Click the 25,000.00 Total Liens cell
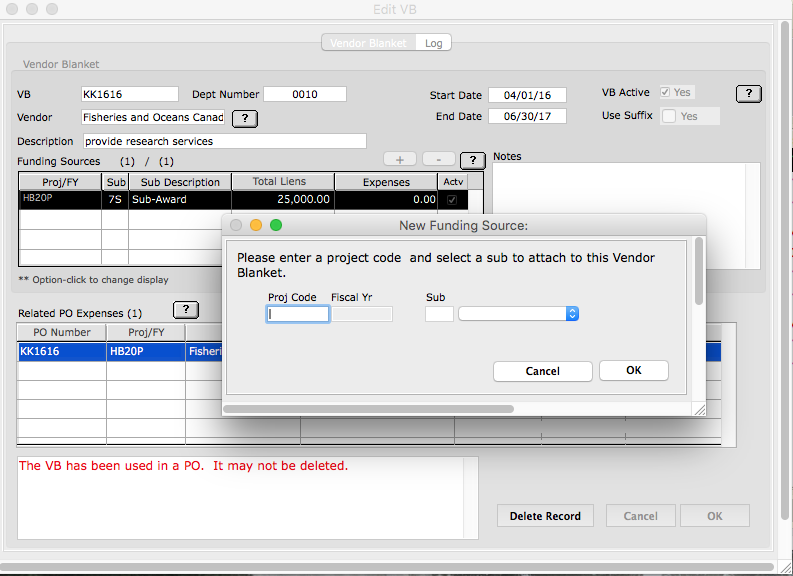 point(283,200)
